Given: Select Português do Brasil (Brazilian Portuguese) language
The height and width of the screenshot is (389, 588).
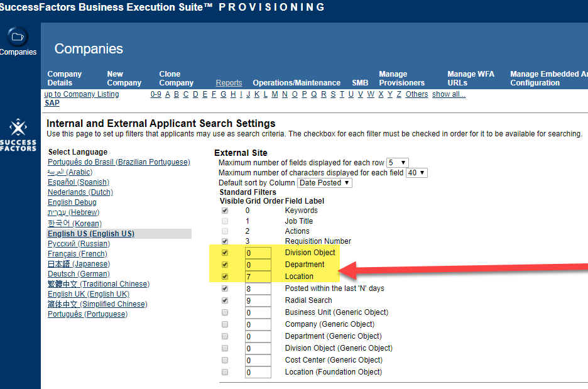Looking at the screenshot, I should [119, 162].
